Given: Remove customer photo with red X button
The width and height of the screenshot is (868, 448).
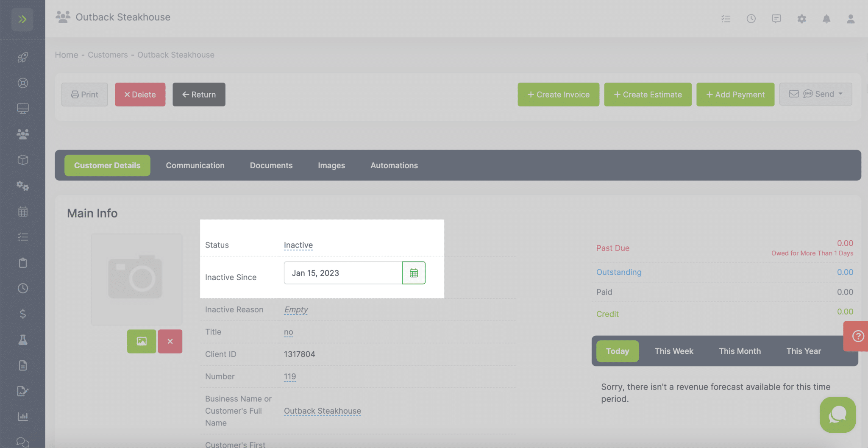Looking at the screenshot, I should [170, 341].
